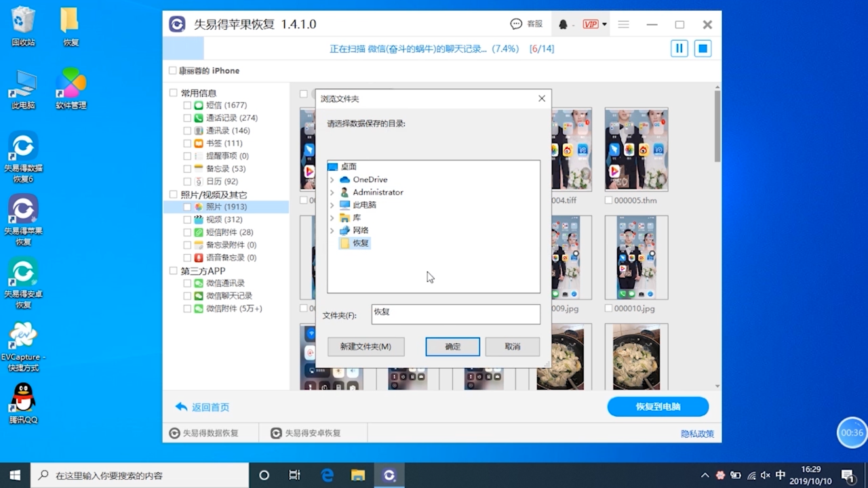Image resolution: width=868 pixels, height=488 pixels.
Task: Switch to 失易得 app on taskbar
Action: coord(389,475)
